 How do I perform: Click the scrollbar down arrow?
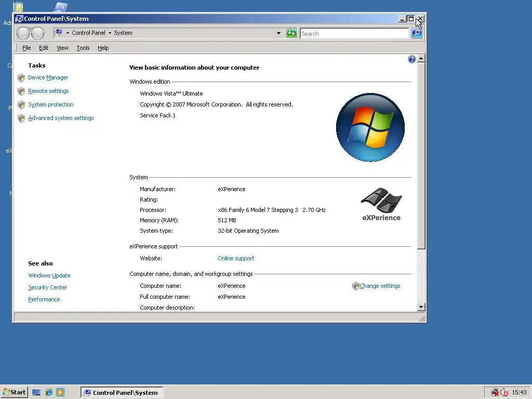[421, 307]
